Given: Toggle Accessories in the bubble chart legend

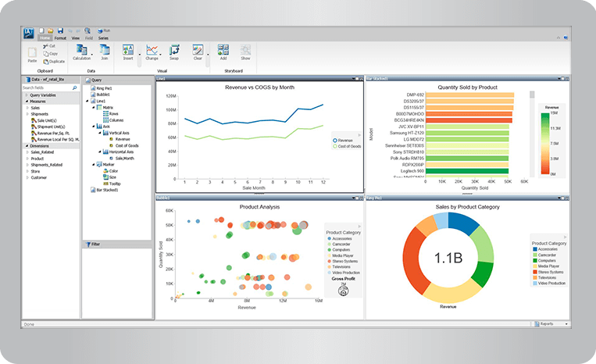Looking at the screenshot, I should (x=329, y=238).
